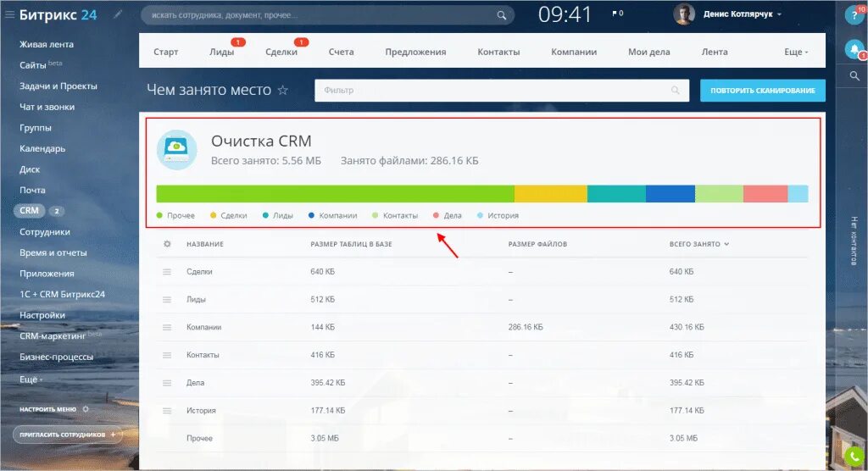Click the row handle icon for Контакты
The width and height of the screenshot is (868, 471).
point(167,355)
